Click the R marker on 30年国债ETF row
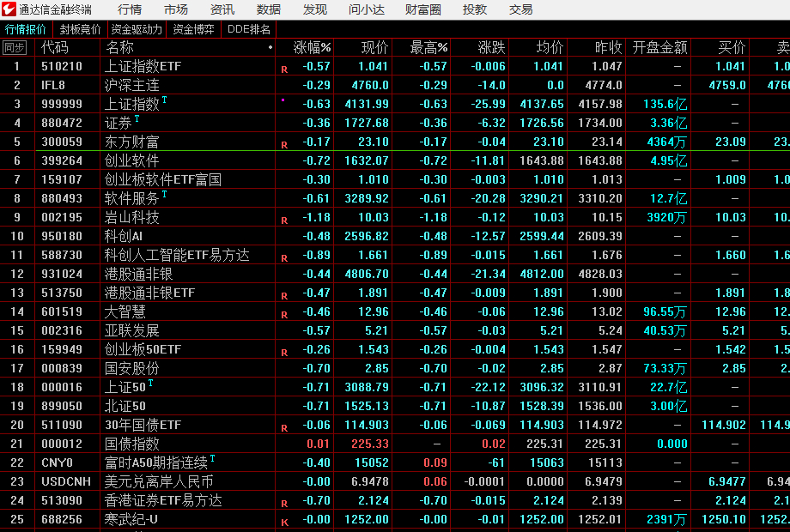This screenshot has width=790, height=532. (284, 429)
